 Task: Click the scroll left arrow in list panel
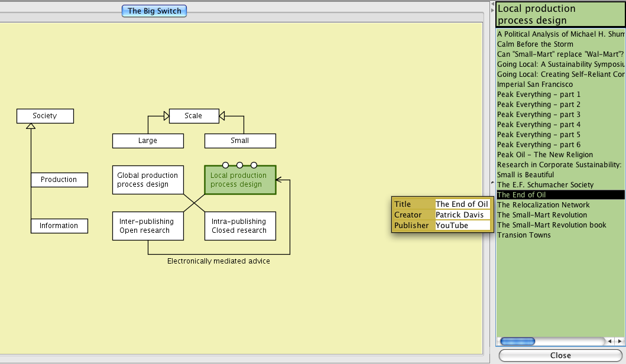pos(609,342)
